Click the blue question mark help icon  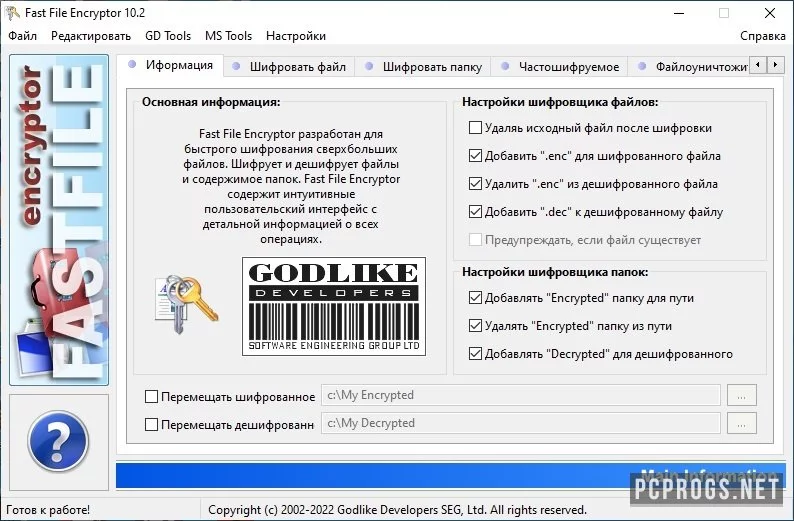tap(58, 441)
